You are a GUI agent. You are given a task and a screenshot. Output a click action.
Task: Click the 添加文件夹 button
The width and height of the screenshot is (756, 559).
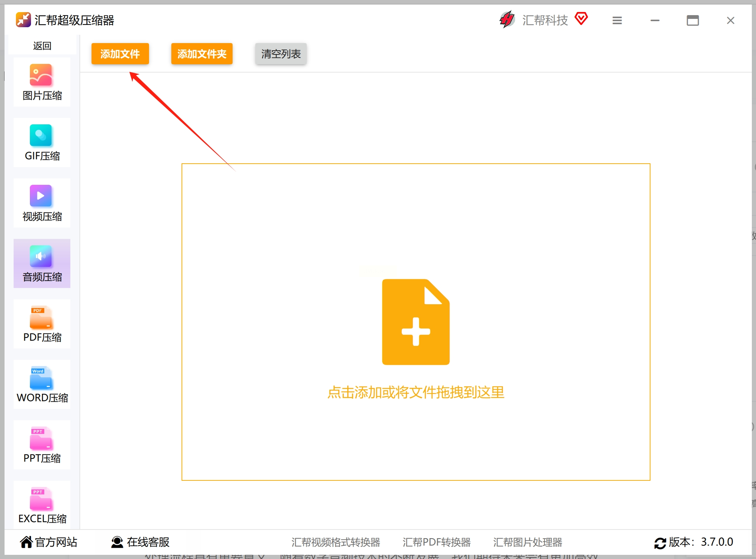[x=202, y=54]
